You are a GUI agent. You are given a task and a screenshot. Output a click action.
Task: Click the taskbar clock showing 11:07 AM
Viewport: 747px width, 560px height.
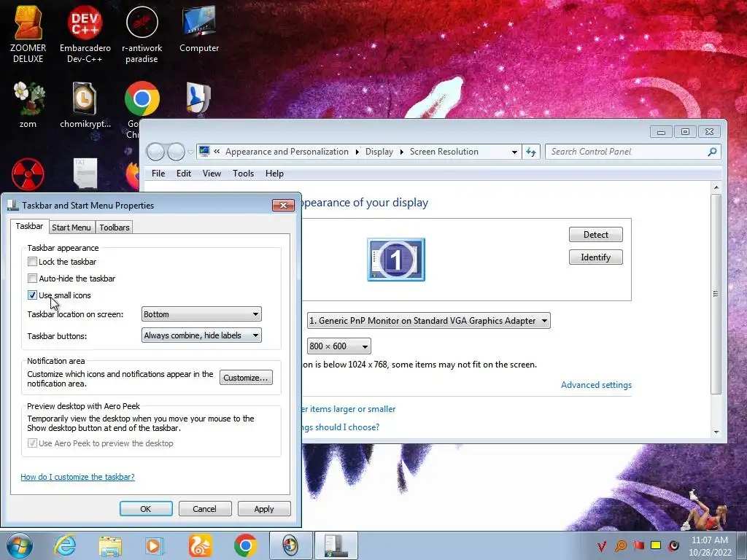pyautogui.click(x=710, y=546)
